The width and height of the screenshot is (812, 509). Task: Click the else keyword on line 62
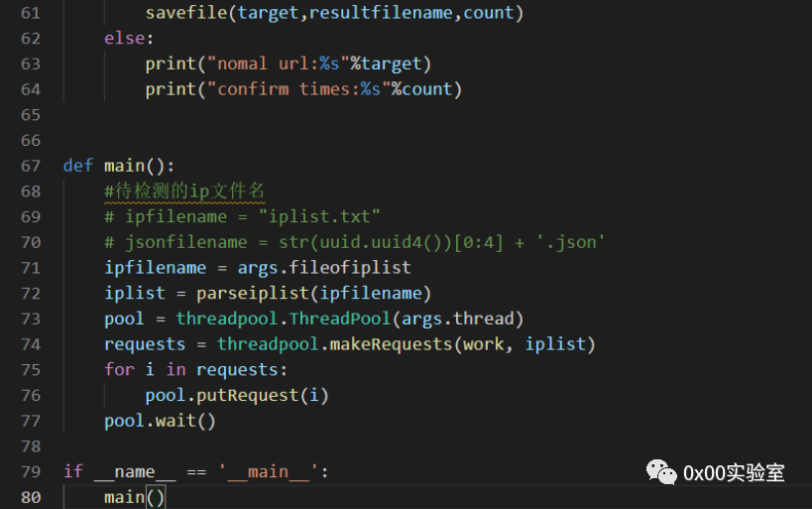click(124, 39)
